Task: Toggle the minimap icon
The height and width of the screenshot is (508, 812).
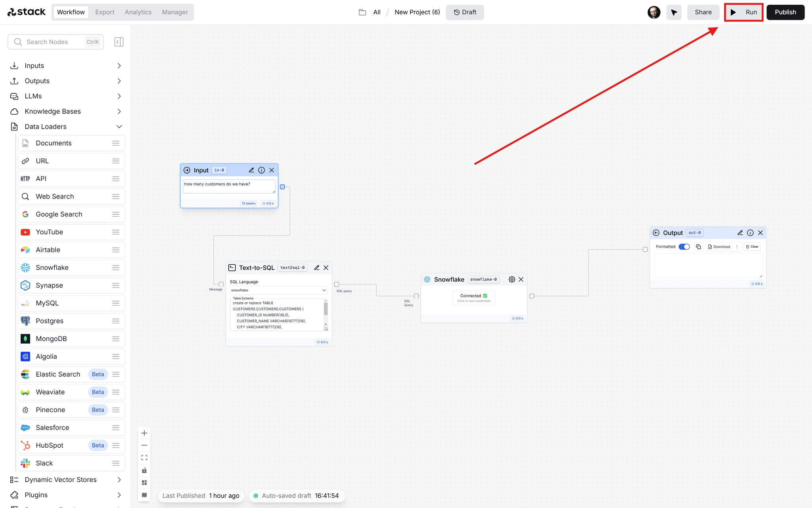Action: [144, 495]
